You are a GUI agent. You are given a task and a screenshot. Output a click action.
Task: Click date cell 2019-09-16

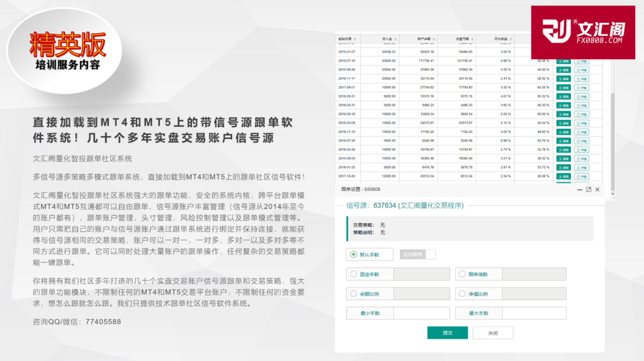[x=347, y=114]
